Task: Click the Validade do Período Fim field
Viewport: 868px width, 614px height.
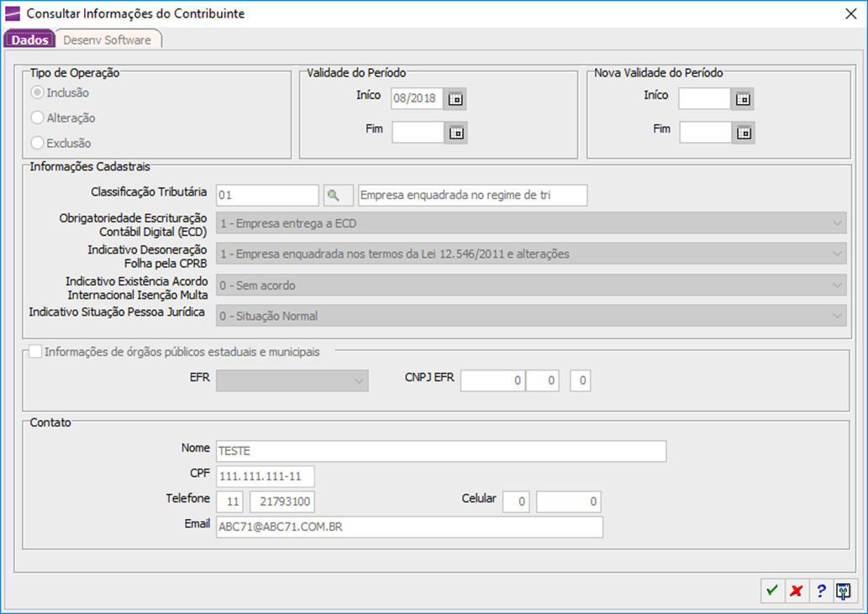Action: click(418, 132)
